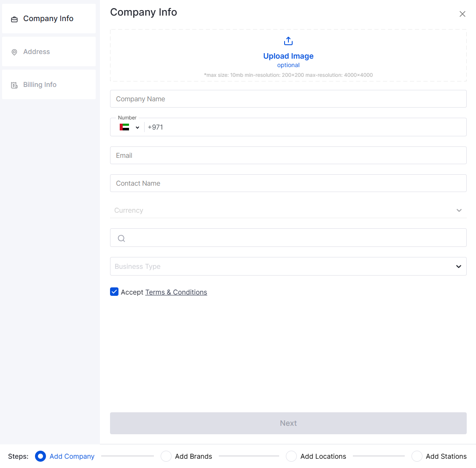Viewport: 476px width, 468px height.
Task: Click the Company Info briefcase icon
Action: (x=14, y=19)
